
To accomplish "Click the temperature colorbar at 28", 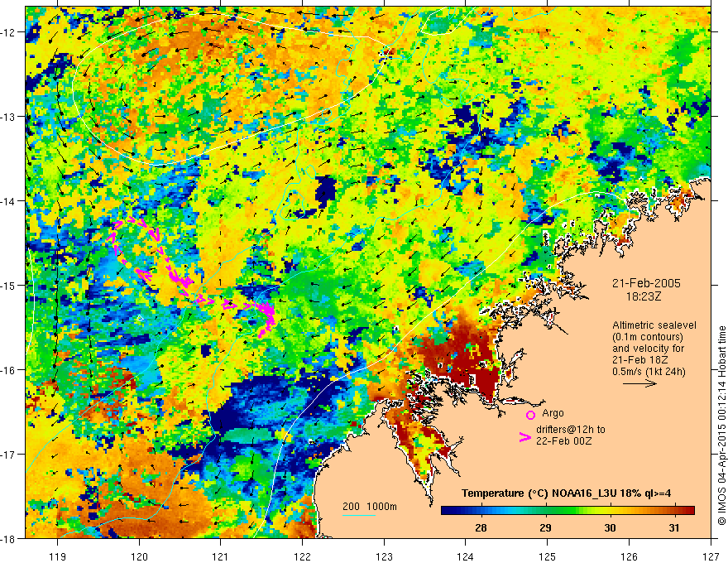I will (x=481, y=511).
